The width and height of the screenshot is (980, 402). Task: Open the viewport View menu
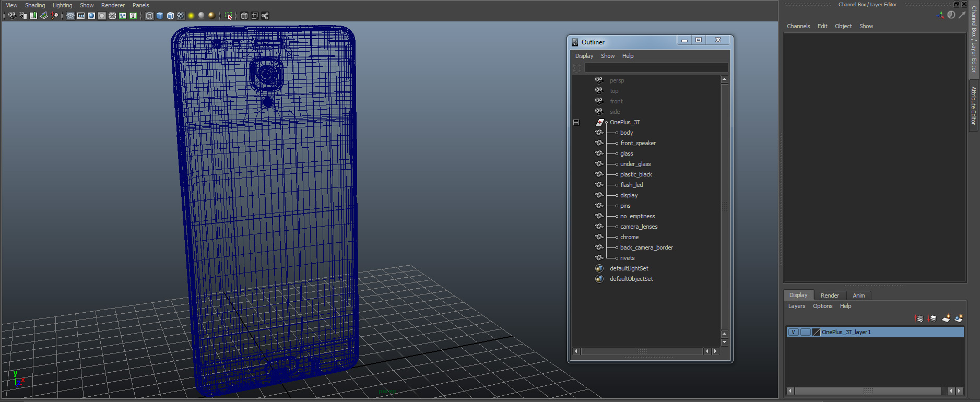[x=11, y=5]
